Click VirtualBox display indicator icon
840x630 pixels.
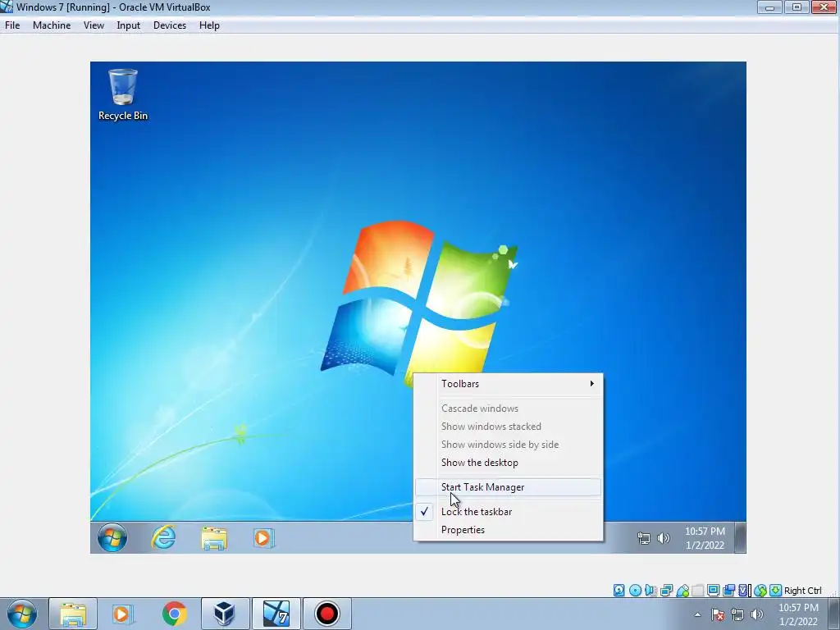(713, 591)
